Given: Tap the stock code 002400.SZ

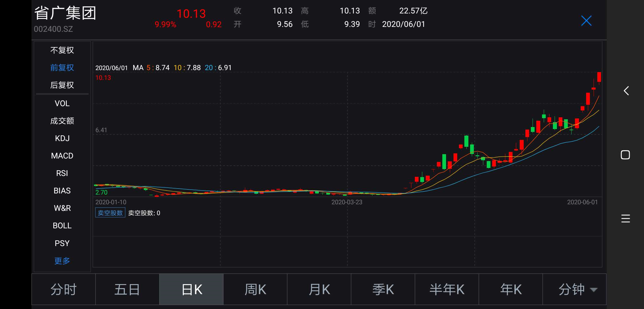Looking at the screenshot, I should click(53, 29).
